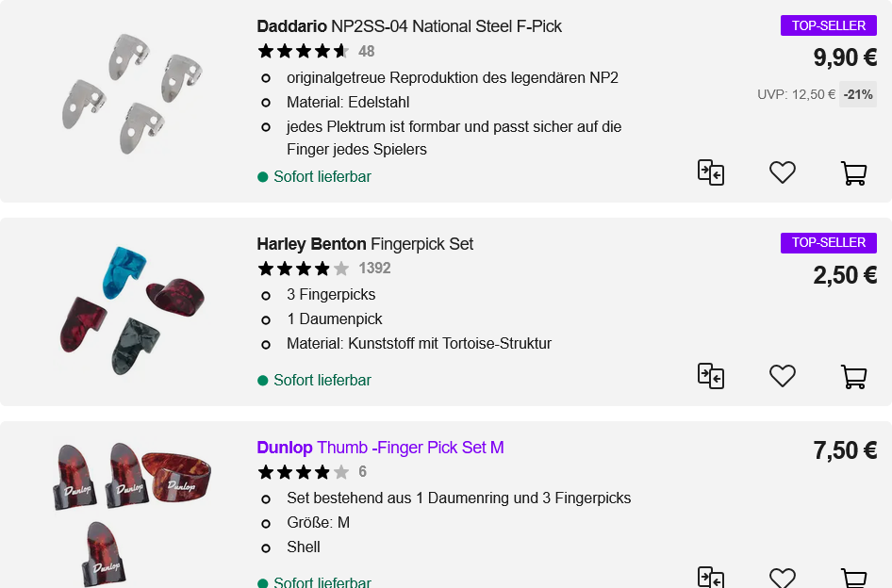The image size is (892, 588).
Task: View Harley Benton colored fingerpicks image
Action: pyautogui.click(x=132, y=311)
